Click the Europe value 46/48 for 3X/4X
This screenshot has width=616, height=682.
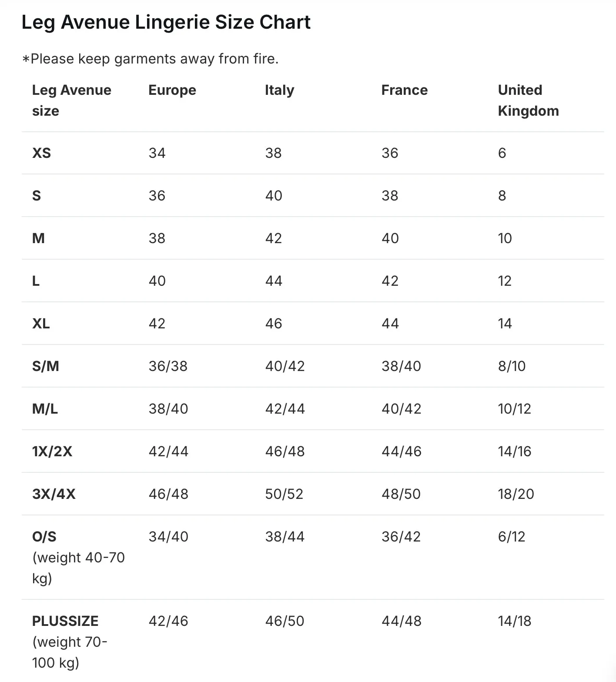click(168, 494)
